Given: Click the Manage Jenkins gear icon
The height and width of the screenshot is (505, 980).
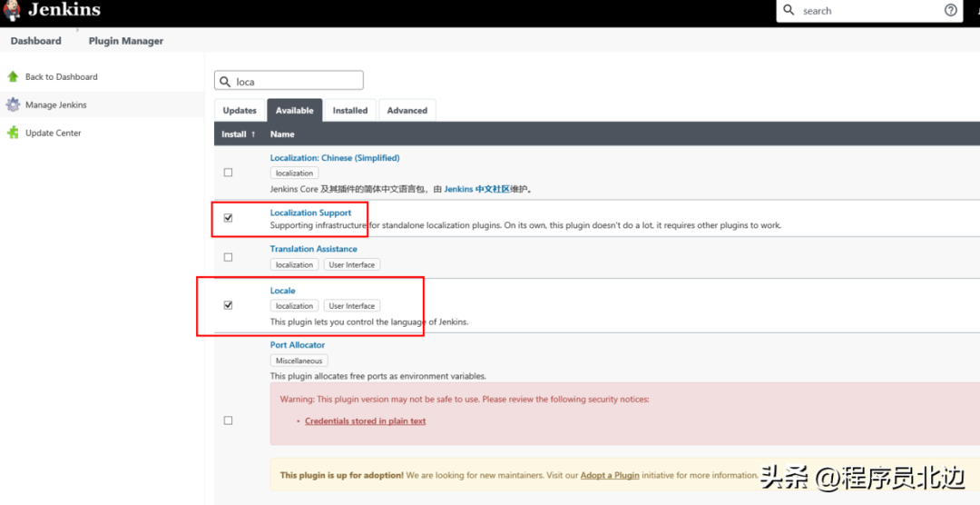Looking at the screenshot, I should pos(13,104).
